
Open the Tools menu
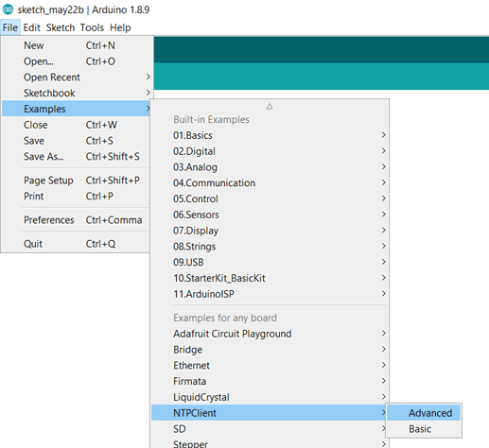92,27
